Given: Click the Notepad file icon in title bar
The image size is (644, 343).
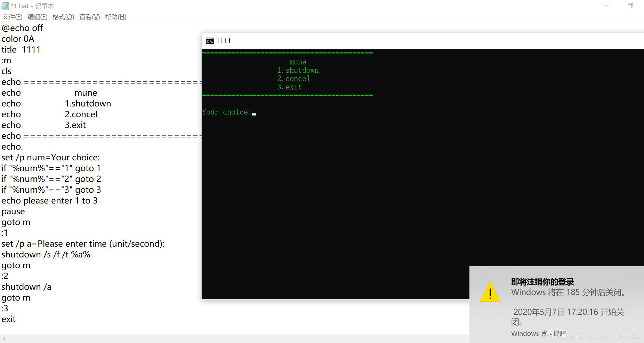Looking at the screenshot, I should [5, 6].
